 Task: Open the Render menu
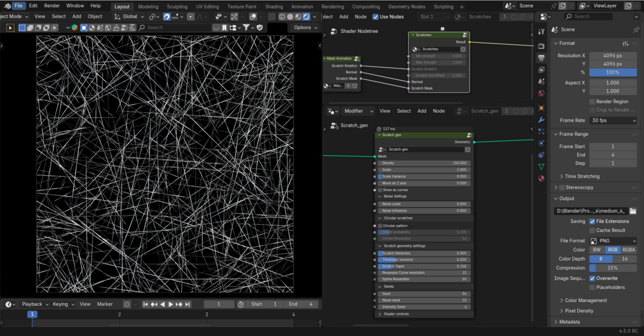click(x=52, y=6)
